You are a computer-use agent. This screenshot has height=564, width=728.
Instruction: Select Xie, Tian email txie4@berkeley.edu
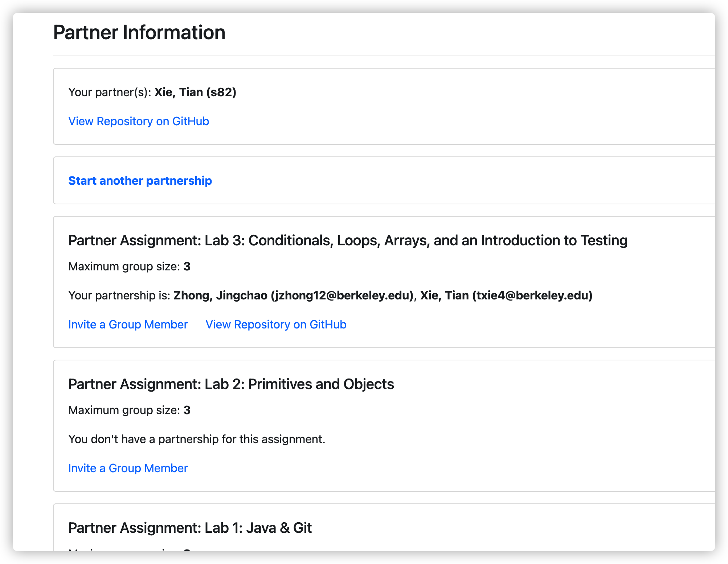point(532,295)
